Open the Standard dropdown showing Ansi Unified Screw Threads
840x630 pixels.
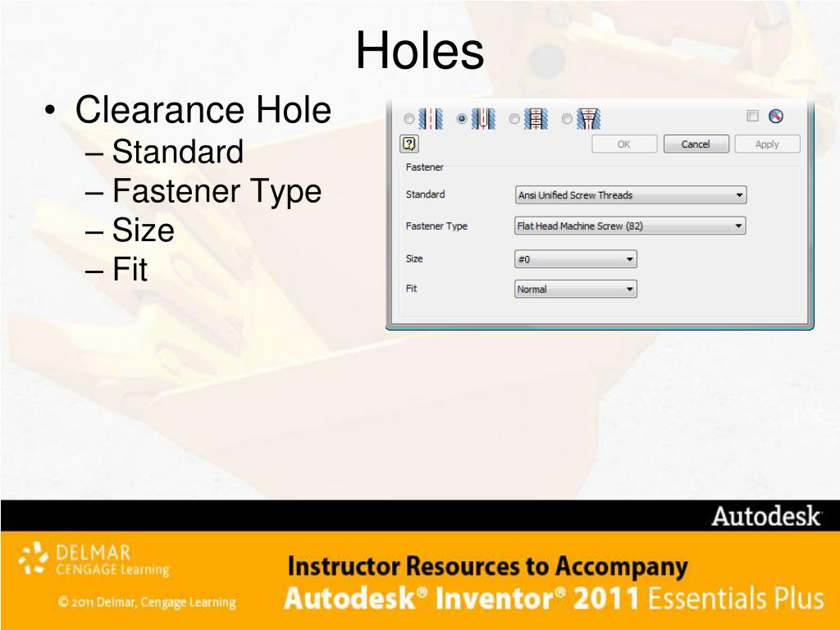click(631, 195)
